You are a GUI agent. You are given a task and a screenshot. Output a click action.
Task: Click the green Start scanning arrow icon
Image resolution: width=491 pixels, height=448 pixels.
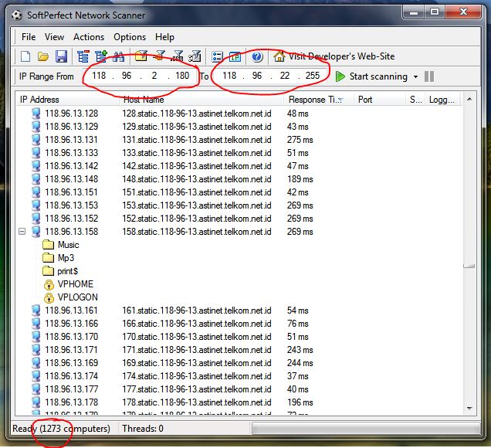click(x=340, y=76)
